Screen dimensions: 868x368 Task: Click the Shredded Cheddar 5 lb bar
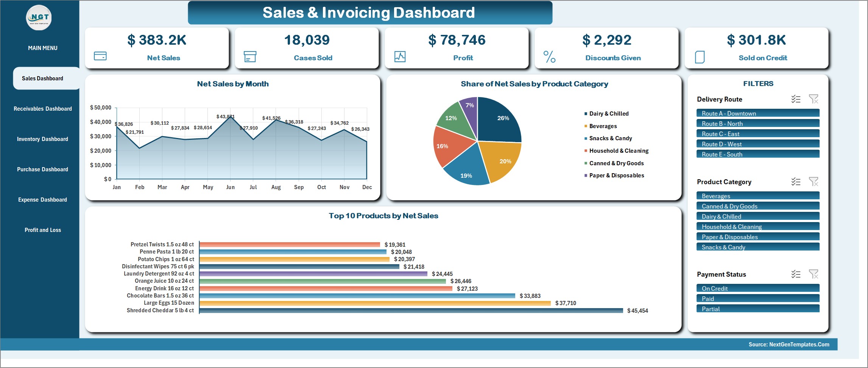pyautogui.click(x=411, y=310)
